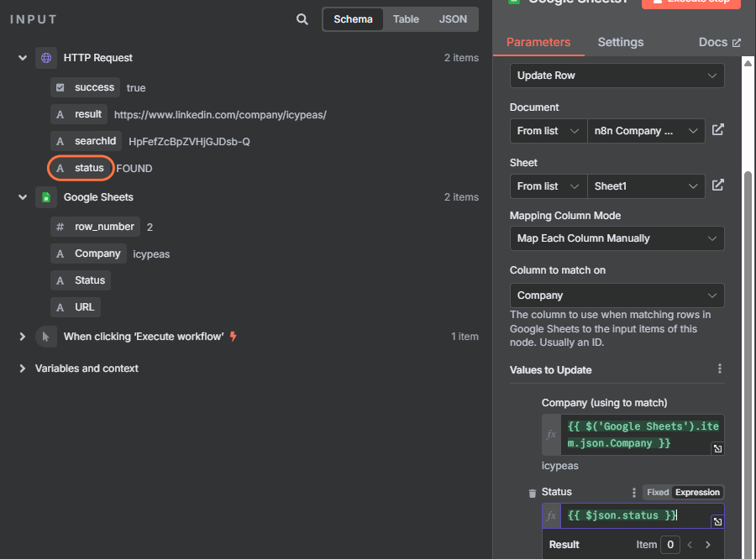
Task: Expand the Status expression editor
Action: point(717,521)
